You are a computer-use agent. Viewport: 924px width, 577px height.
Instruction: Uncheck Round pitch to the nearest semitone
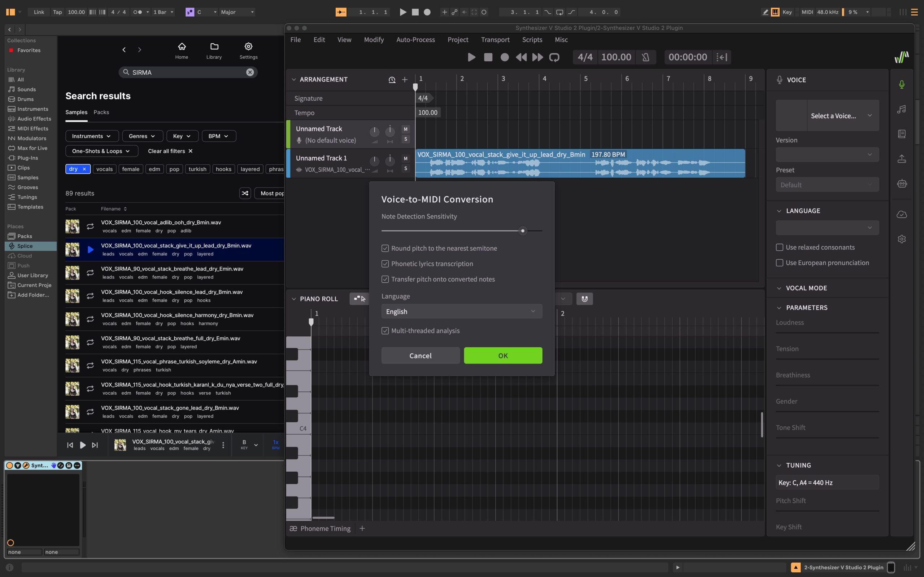click(385, 248)
